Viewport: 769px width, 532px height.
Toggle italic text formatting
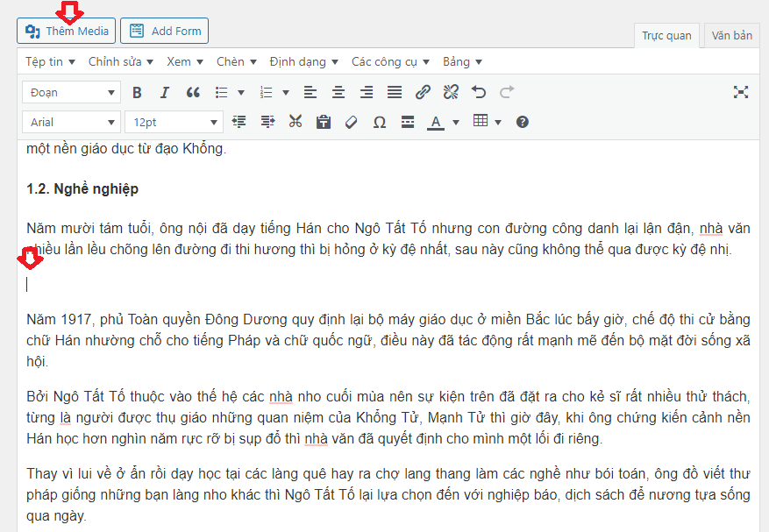pos(164,92)
